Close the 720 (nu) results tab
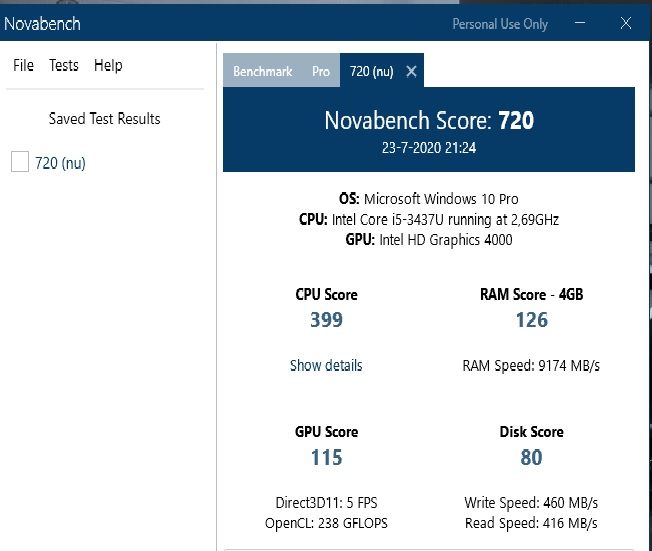Viewport: 652px width, 551px height. point(412,72)
